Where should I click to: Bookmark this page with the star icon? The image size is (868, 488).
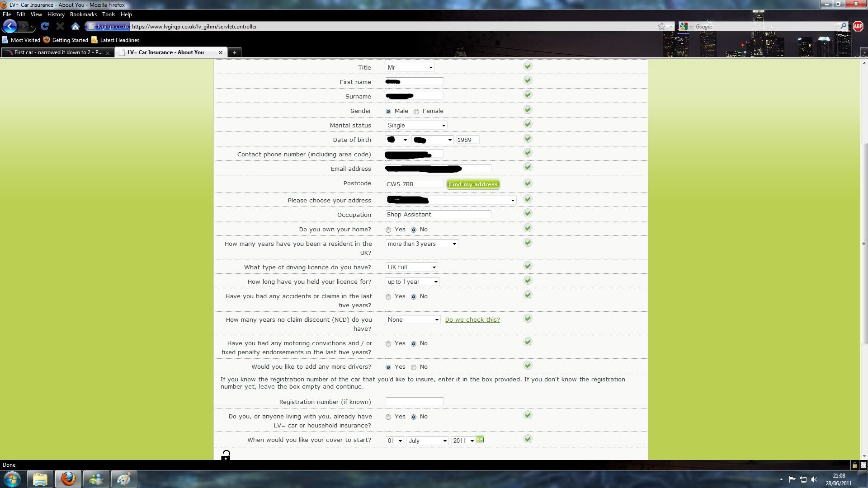[662, 26]
